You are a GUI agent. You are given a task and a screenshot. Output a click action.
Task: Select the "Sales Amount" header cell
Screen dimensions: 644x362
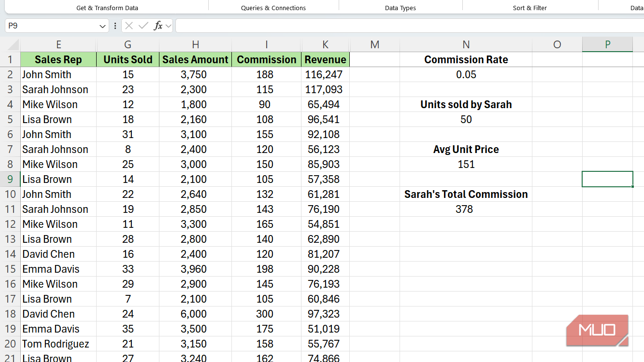pyautogui.click(x=195, y=60)
